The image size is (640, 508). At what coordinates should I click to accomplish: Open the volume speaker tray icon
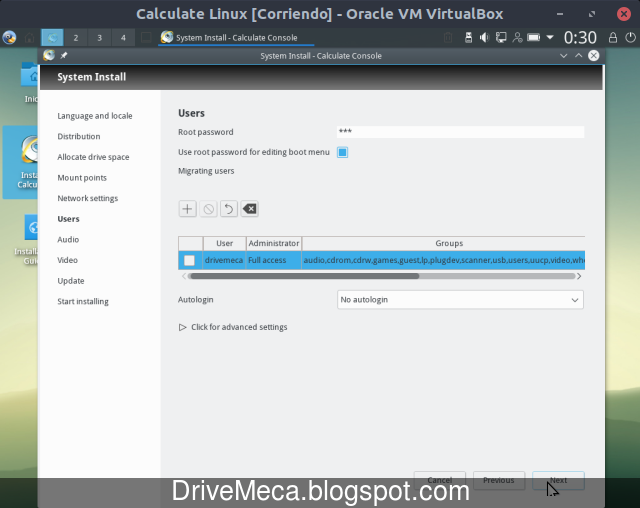pyautogui.click(x=484, y=38)
